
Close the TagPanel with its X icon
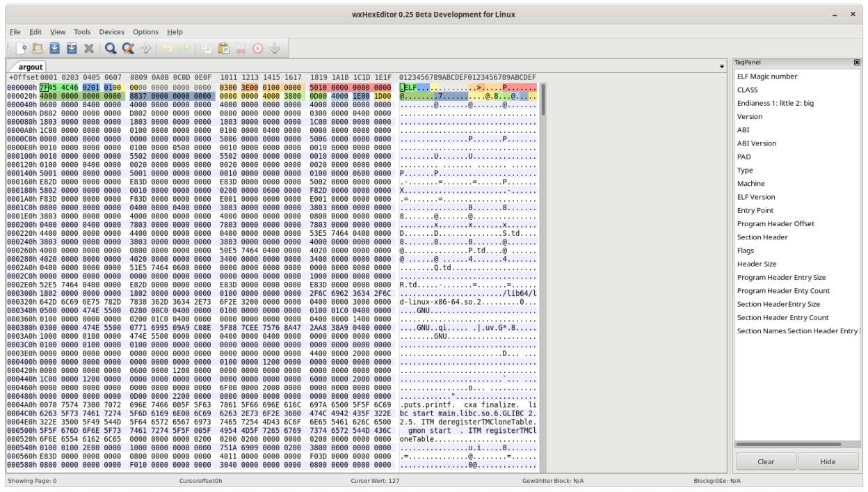[856, 63]
